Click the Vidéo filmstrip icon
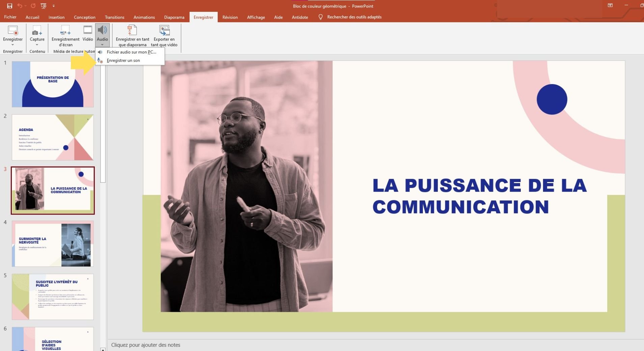The height and width of the screenshot is (351, 644). tap(88, 30)
